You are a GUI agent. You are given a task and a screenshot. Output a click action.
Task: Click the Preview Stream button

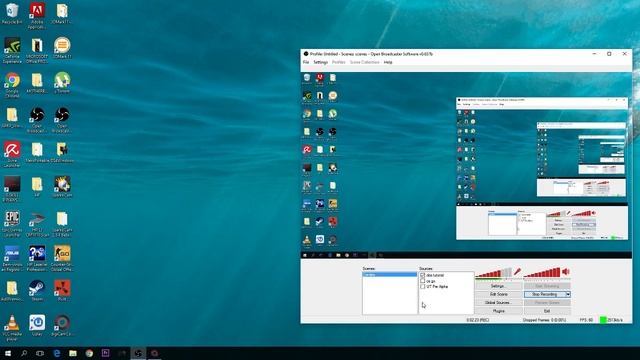coord(547,303)
